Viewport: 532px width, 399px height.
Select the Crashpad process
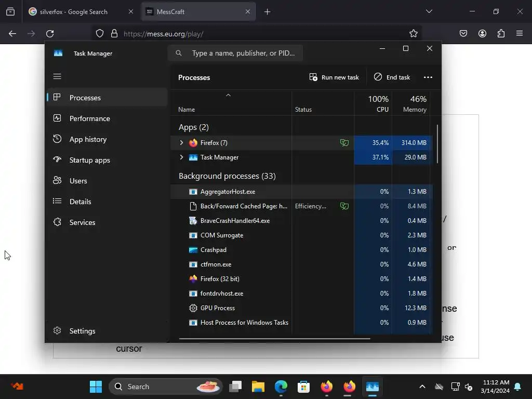click(x=301, y=250)
